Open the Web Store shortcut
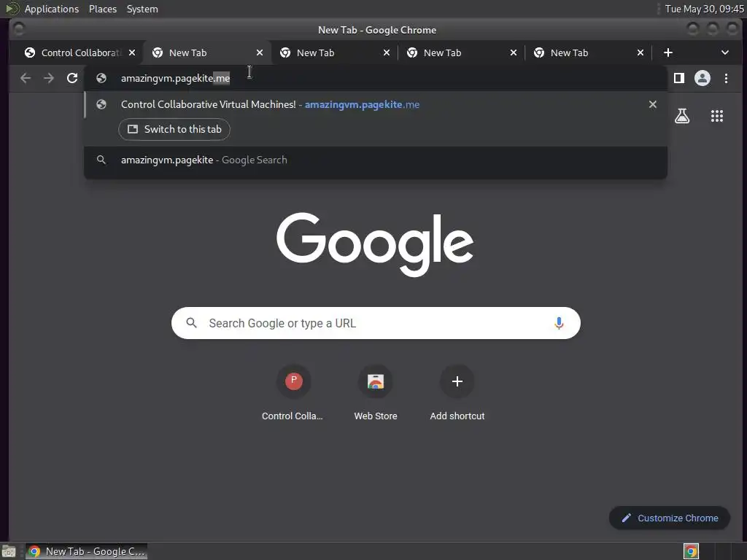The width and height of the screenshot is (747, 560). tap(376, 393)
